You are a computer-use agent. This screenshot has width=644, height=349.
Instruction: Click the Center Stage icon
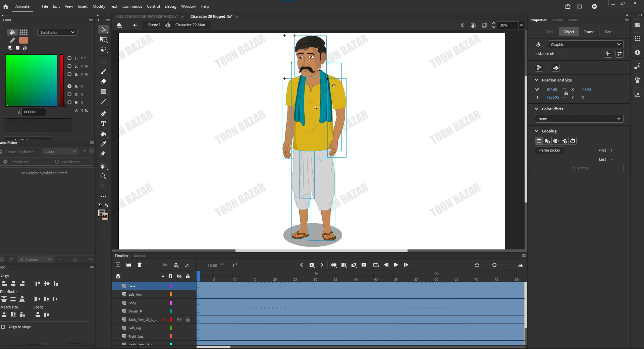[x=463, y=25]
